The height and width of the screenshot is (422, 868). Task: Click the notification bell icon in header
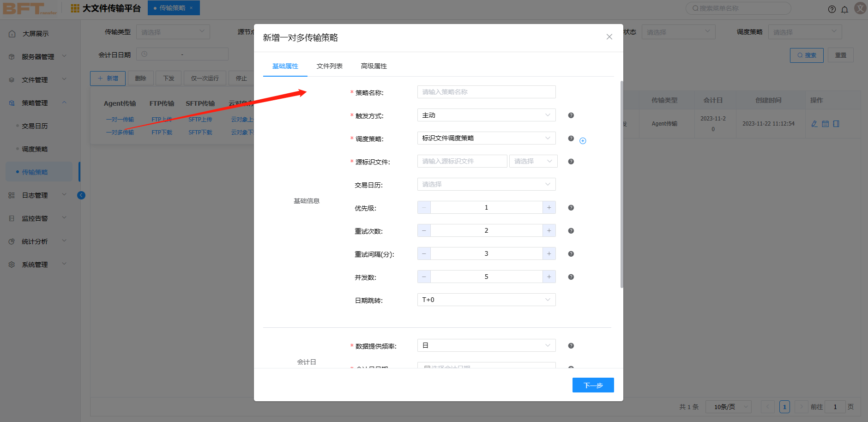844,9
